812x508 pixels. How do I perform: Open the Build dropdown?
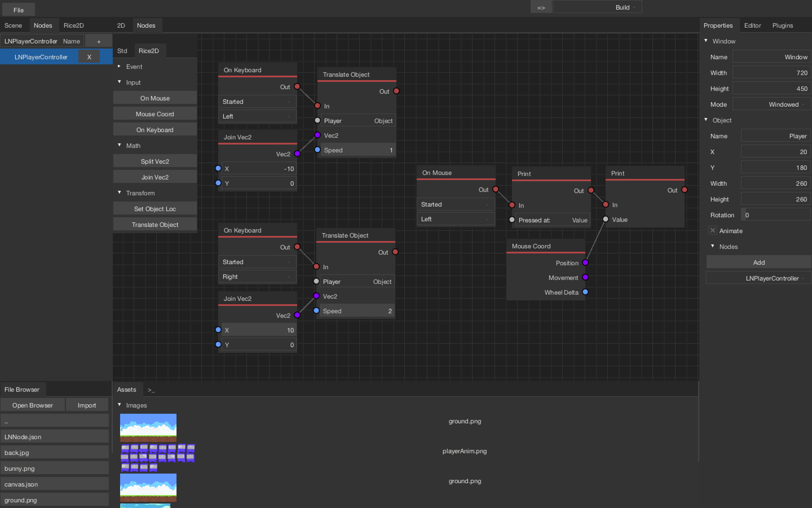pos(597,7)
